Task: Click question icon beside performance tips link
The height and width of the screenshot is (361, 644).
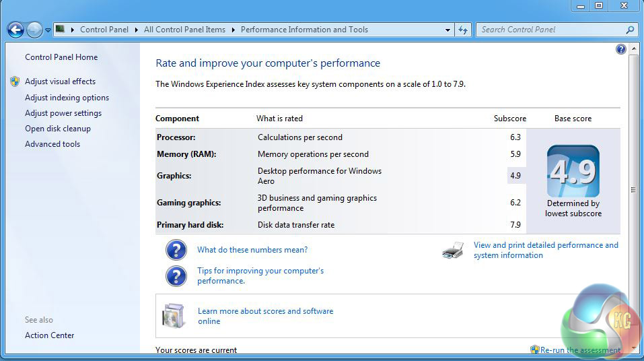Action: tap(176, 276)
